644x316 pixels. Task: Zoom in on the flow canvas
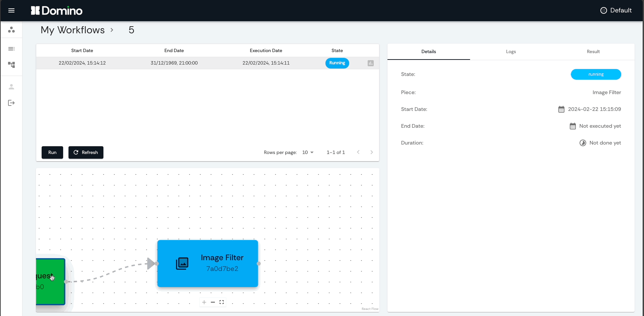point(204,302)
